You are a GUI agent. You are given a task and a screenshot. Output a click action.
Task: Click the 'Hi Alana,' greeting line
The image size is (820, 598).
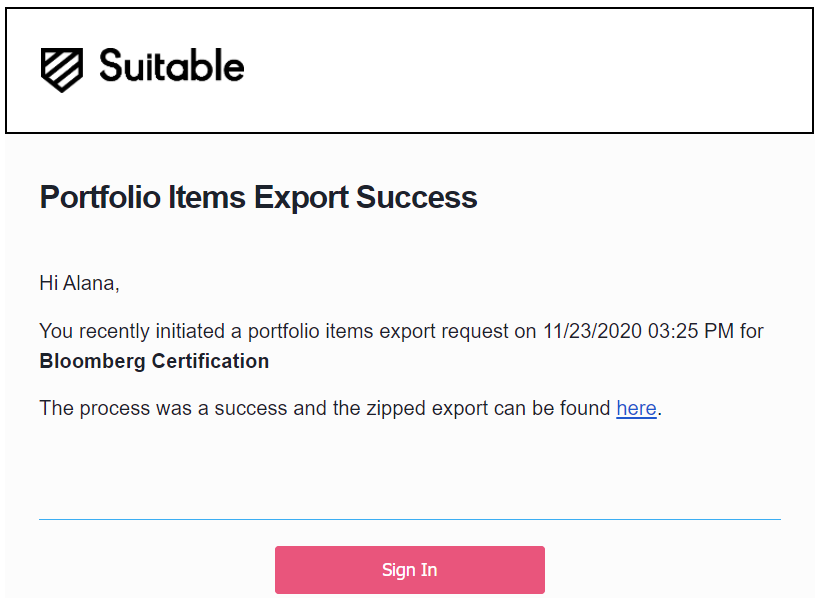pos(79,283)
